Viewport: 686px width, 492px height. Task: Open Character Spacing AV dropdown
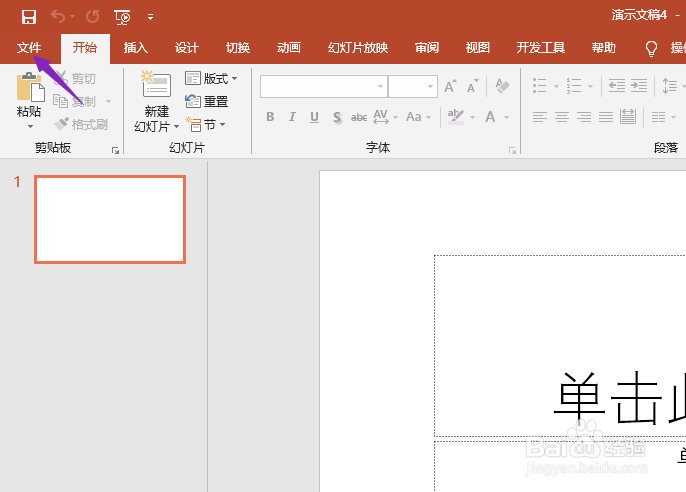point(385,117)
